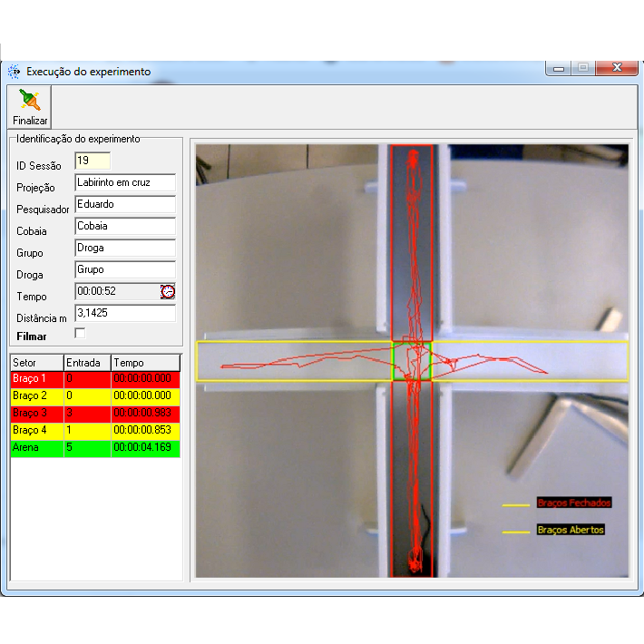644x644 pixels.
Task: Toggle the Filmar checkbox
Action: click(80, 334)
